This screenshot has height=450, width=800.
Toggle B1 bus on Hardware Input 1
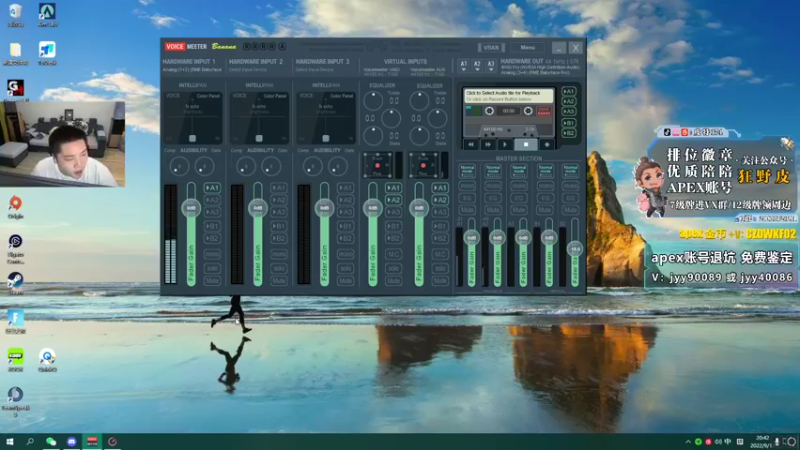pyautogui.click(x=212, y=226)
